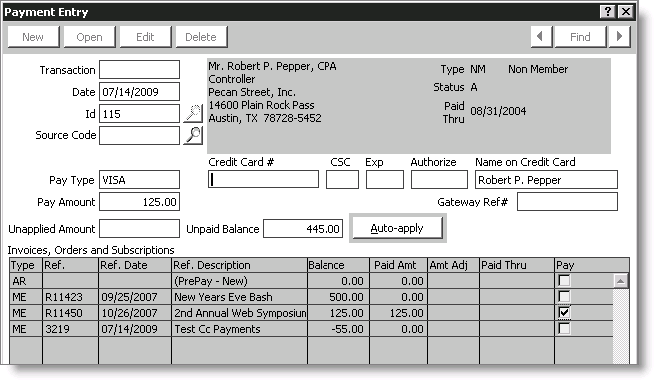Image resolution: width=655 pixels, height=381 pixels.
Task: Click the Pay Amount field 125.00
Action: 140,202
